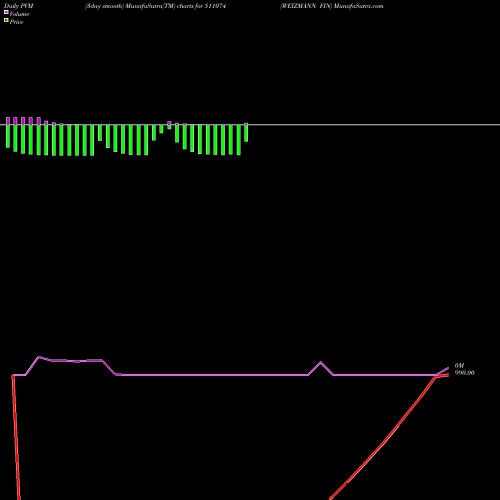Click the '(WEIZMANN FIN) MunafaSutra.com' heading
The image size is (500, 500).
click(332, 6)
